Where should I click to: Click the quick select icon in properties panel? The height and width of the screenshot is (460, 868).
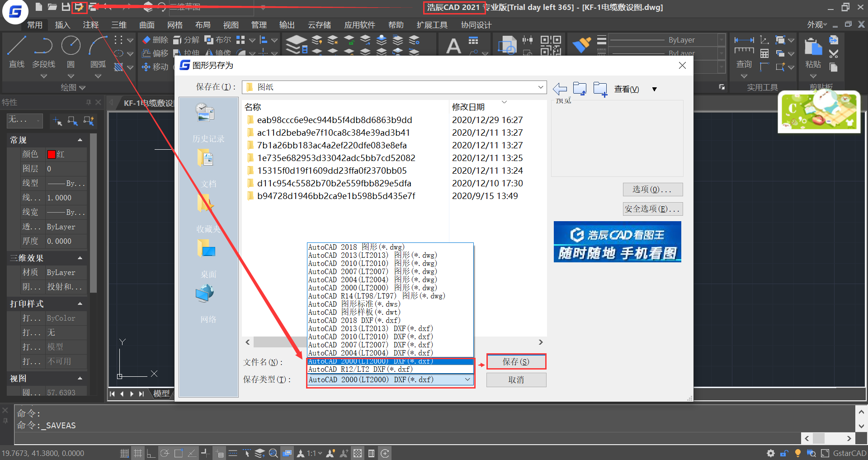88,121
